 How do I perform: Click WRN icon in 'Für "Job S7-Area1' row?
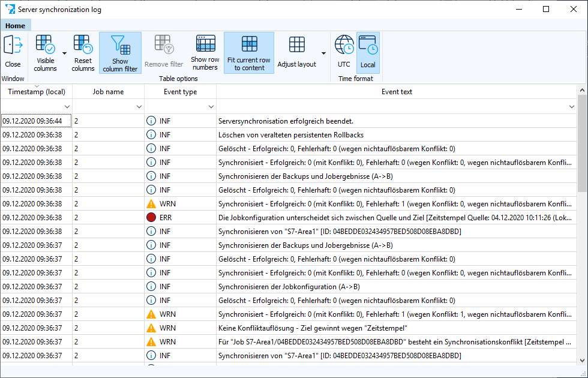pos(151,341)
